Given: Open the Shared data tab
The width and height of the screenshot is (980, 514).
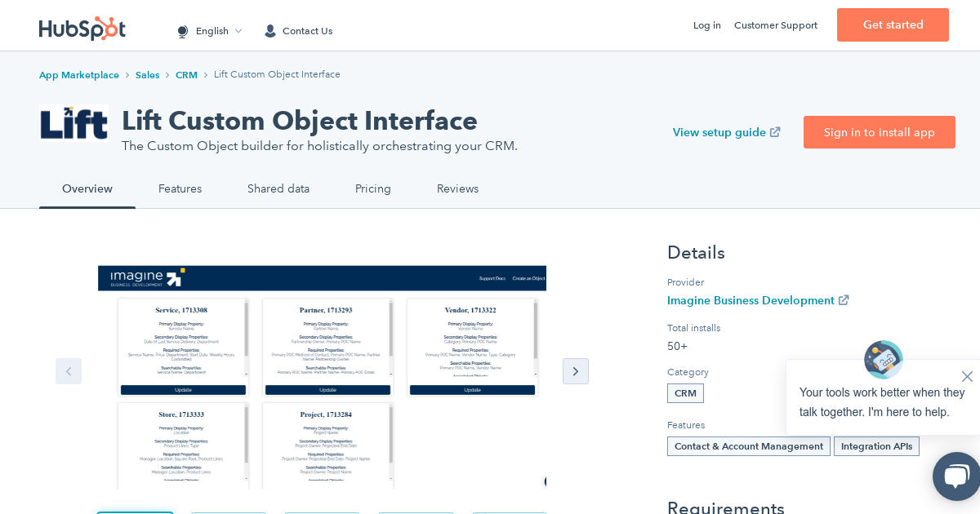Looking at the screenshot, I should [x=278, y=188].
